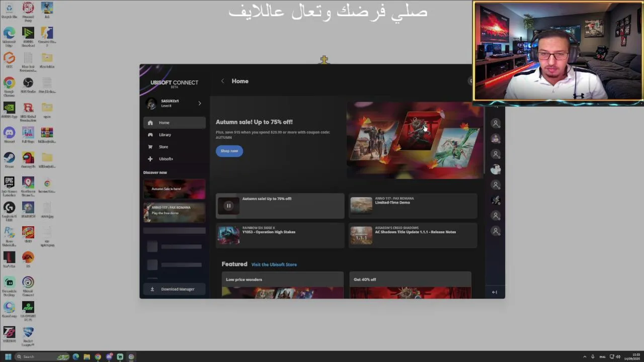Collapse the friends panel with bottom arrow
The width and height of the screenshot is (644, 362).
coord(495,292)
